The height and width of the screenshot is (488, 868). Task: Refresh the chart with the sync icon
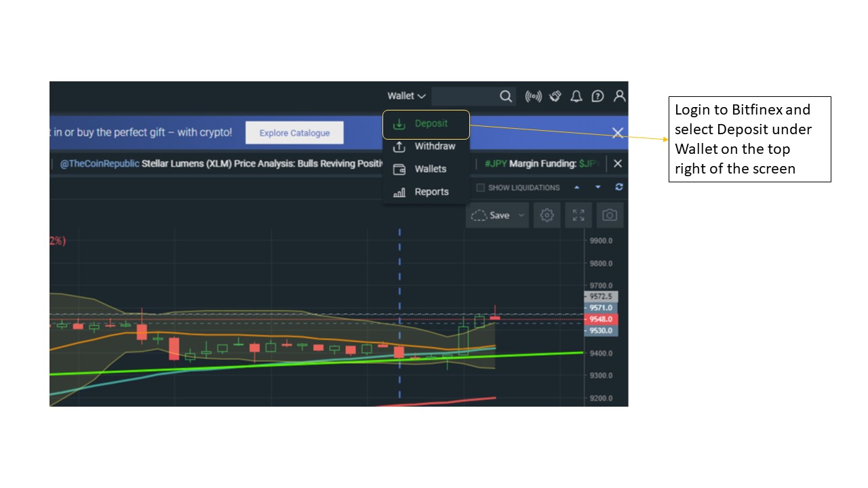point(618,187)
